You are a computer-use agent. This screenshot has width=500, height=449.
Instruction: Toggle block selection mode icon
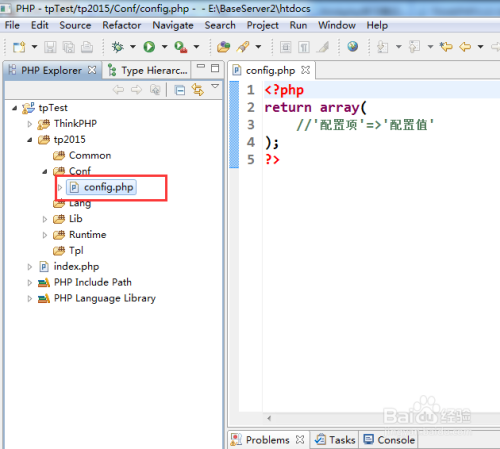click(285, 47)
